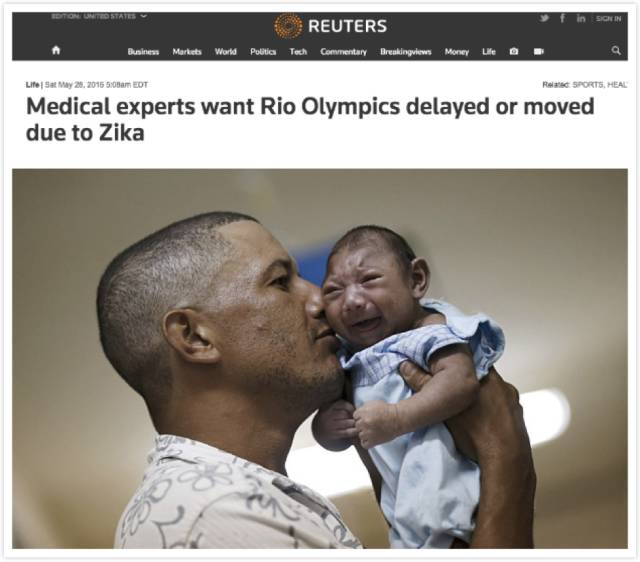The width and height of the screenshot is (640, 562).
Task: Go to the Markets section
Action: click(x=187, y=52)
